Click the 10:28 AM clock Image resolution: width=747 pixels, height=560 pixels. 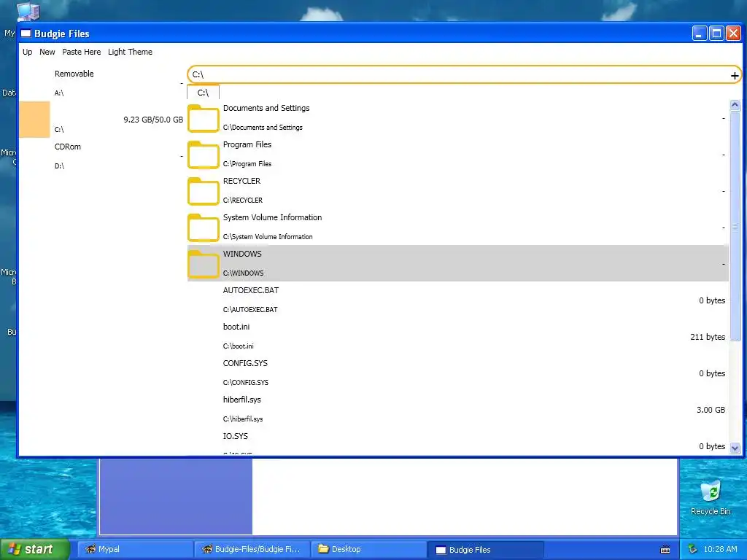[x=720, y=550]
